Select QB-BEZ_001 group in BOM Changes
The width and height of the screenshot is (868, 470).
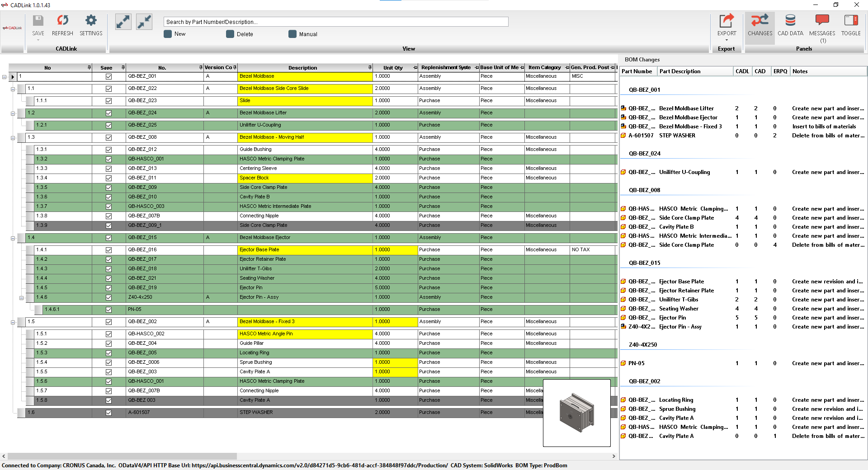tap(644, 90)
